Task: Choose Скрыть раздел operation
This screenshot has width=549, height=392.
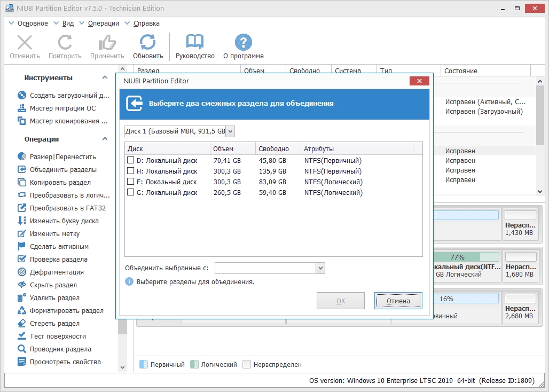Action: point(48,285)
